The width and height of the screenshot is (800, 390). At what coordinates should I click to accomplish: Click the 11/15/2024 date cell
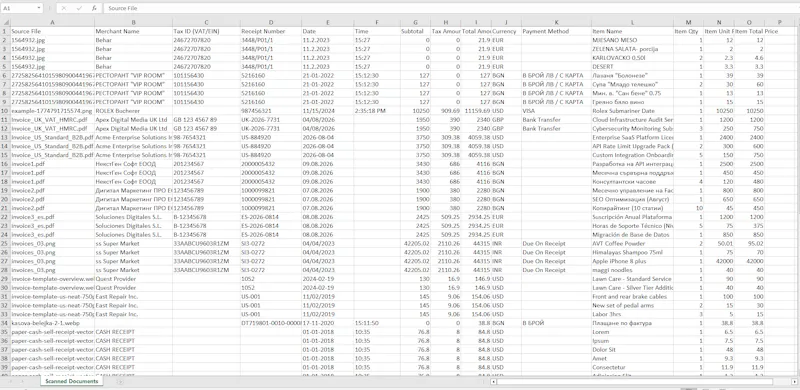click(327, 111)
